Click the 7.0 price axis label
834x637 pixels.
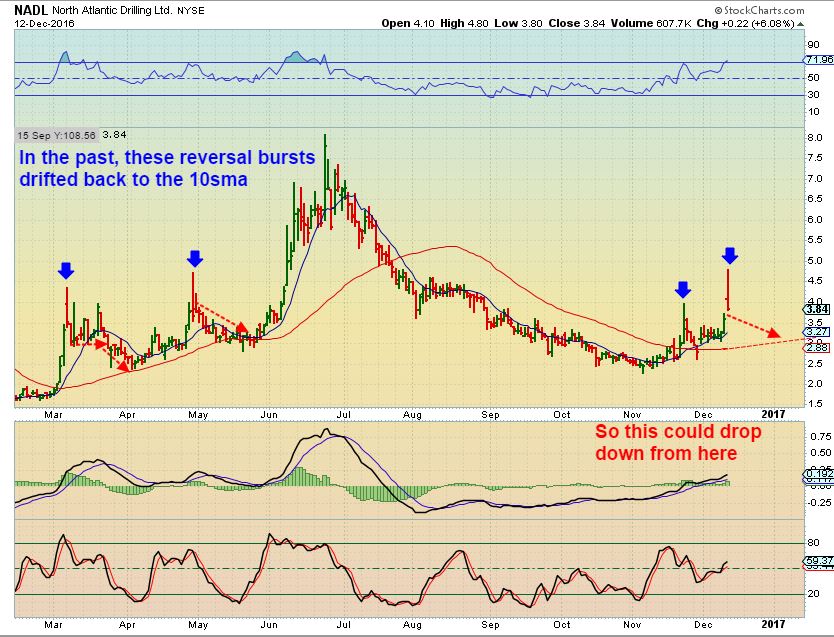tap(815, 178)
